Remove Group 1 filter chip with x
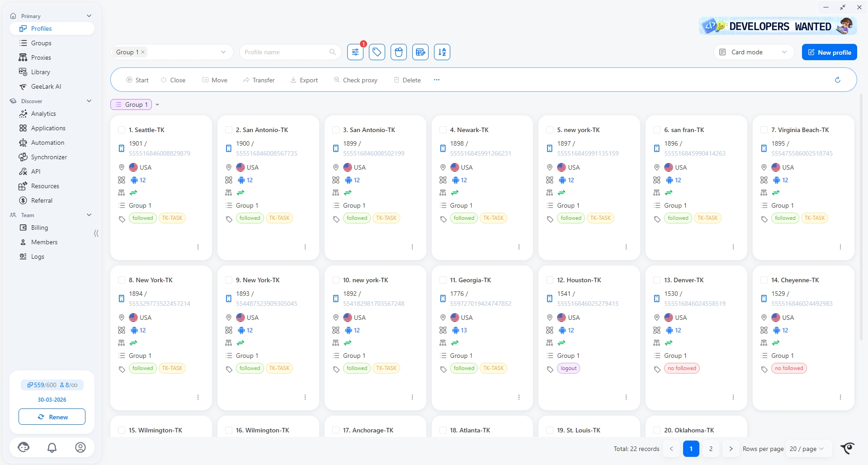This screenshot has height=465, width=868. pyautogui.click(x=143, y=52)
